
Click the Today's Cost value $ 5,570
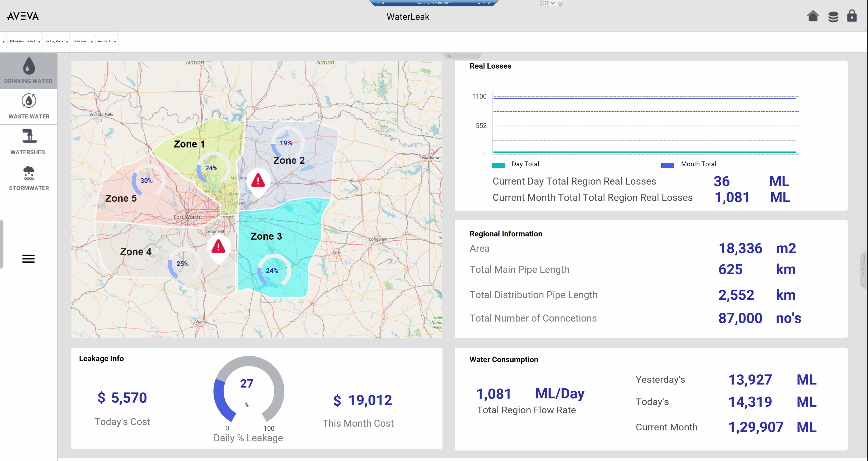122,398
